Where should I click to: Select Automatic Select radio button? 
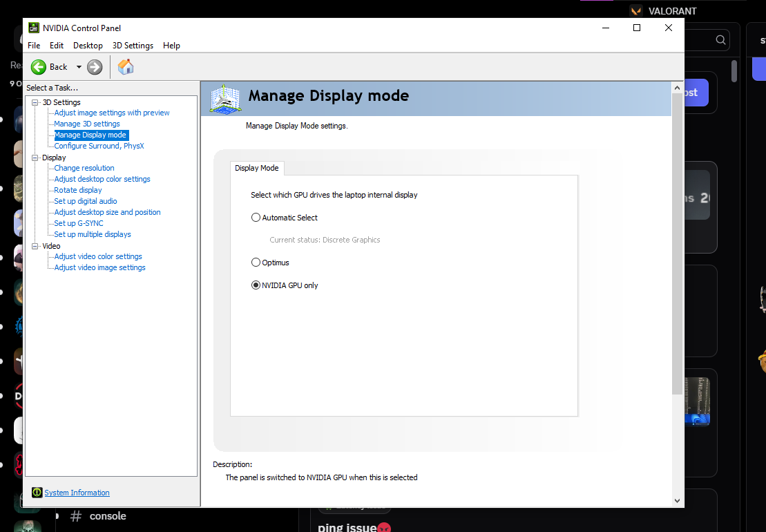[256, 218]
